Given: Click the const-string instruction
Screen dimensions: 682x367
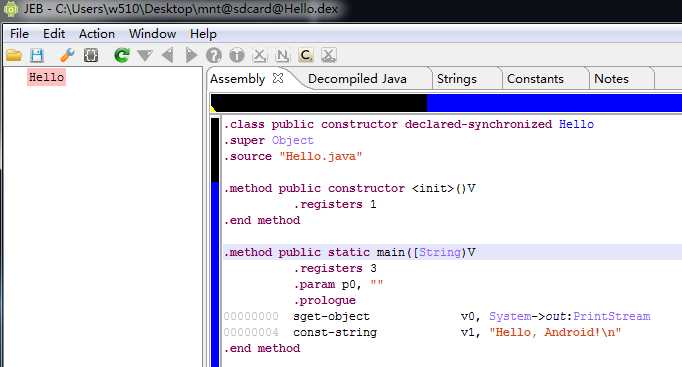Looking at the screenshot, I should pyautogui.click(x=335, y=333).
